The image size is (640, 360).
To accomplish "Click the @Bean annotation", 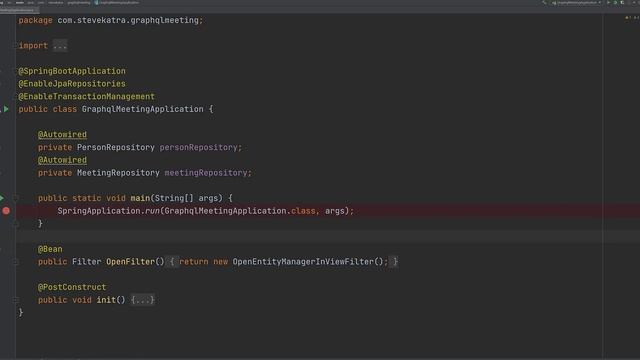I will coord(50,249).
